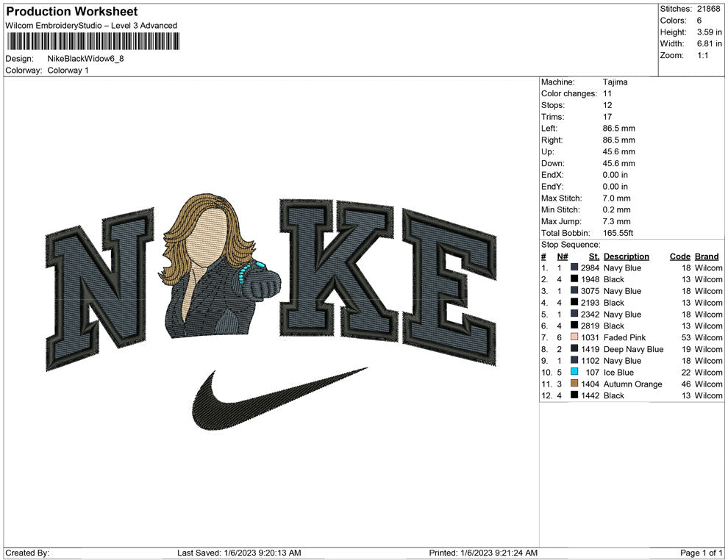Click the Colors value '6'
This screenshot has width=728, height=560.
pyautogui.click(x=699, y=21)
